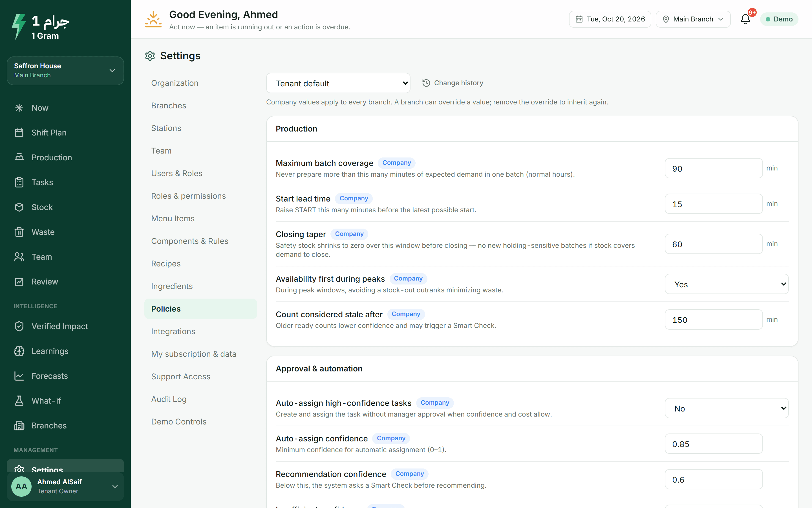Click the Recommendation confidence input field
This screenshot has height=508, width=812.
[x=713, y=479]
